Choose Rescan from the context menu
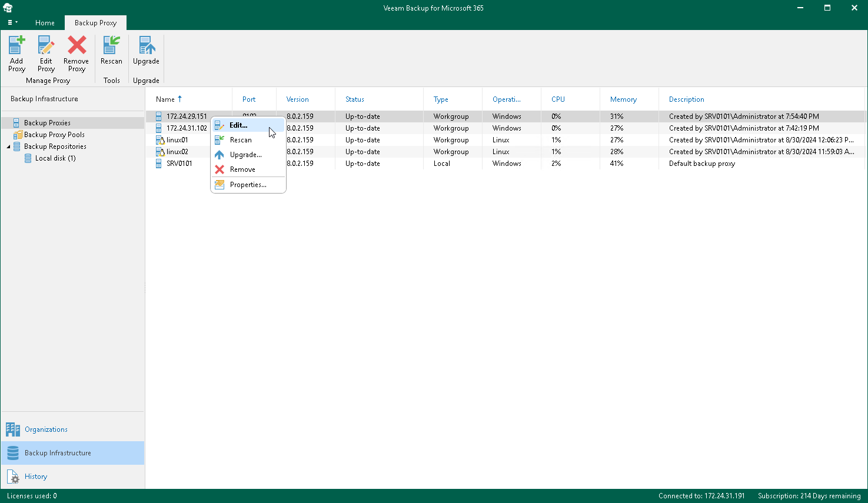This screenshot has height=503, width=868. pos(248,140)
